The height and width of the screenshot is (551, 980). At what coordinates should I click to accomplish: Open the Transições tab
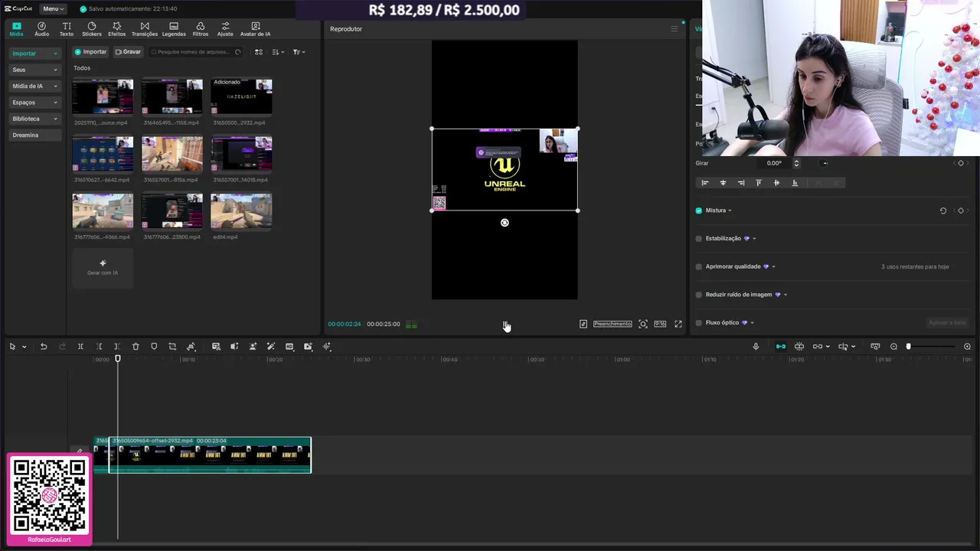pos(145,29)
